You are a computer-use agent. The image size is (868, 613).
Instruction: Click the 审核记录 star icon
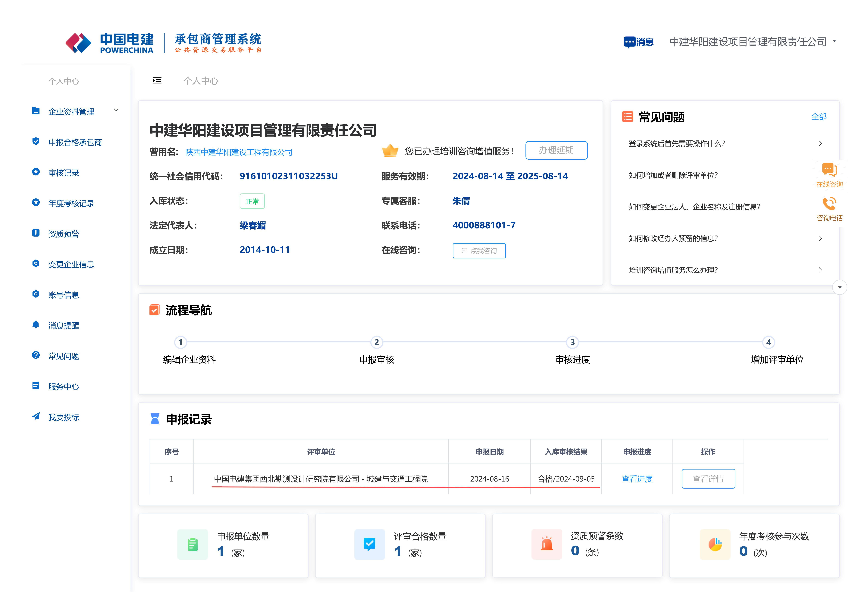(36, 172)
